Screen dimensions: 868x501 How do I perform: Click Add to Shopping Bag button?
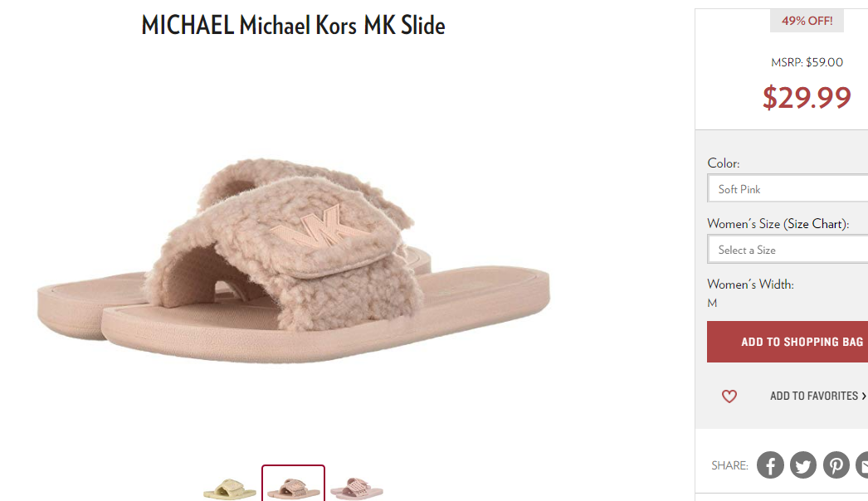pyautogui.click(x=788, y=342)
